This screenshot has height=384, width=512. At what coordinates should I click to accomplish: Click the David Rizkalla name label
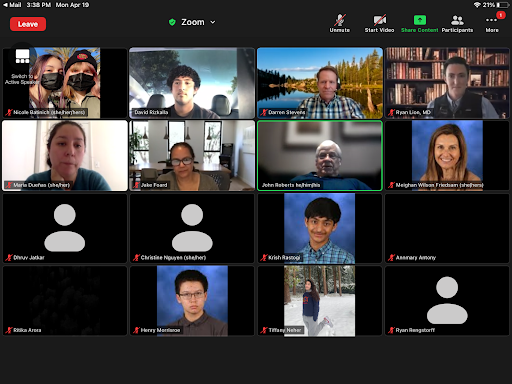pos(151,112)
